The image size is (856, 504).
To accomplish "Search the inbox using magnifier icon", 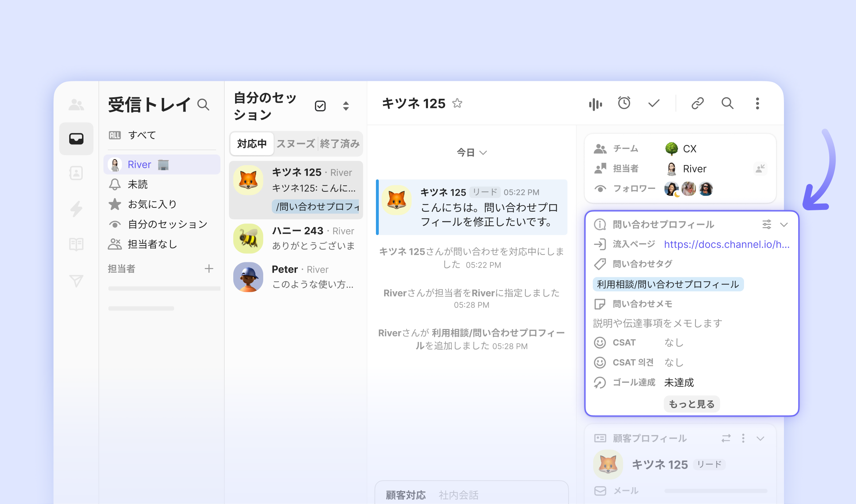I will click(x=203, y=105).
